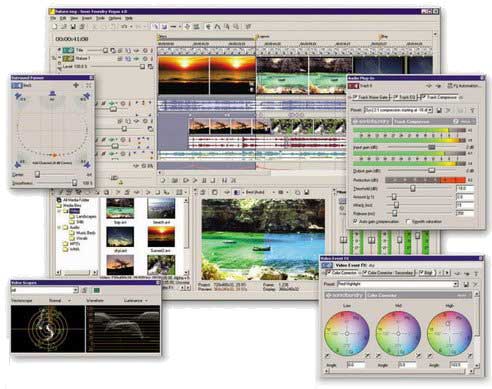Click the Record button in the timeline transport
492x389 pixels.
(x=163, y=180)
